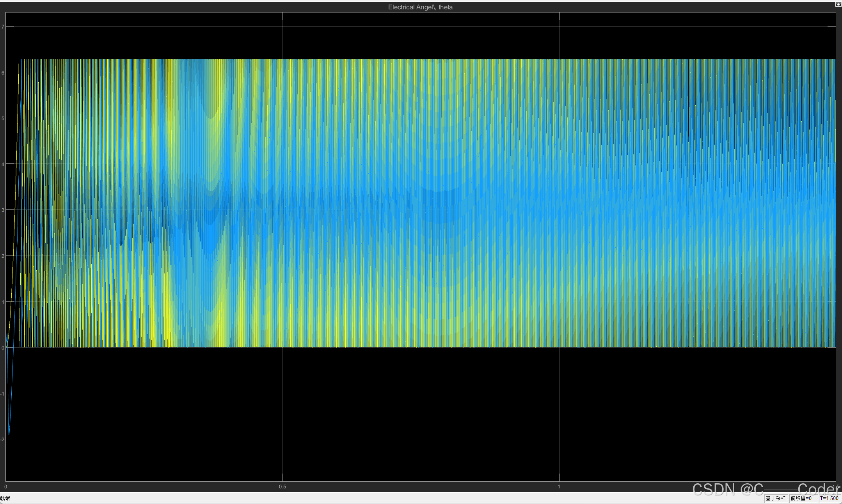
Task: Click the plot title 'Electrical Angel\, theta'
Action: pos(420,7)
